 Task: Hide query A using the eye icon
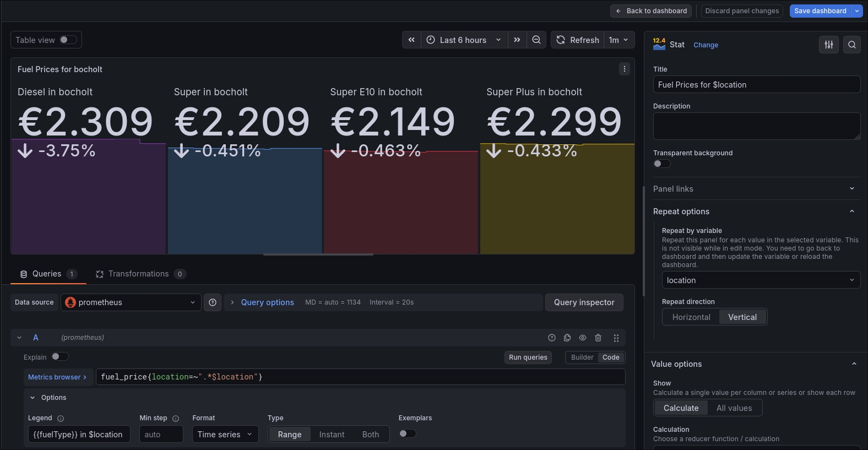pos(583,338)
